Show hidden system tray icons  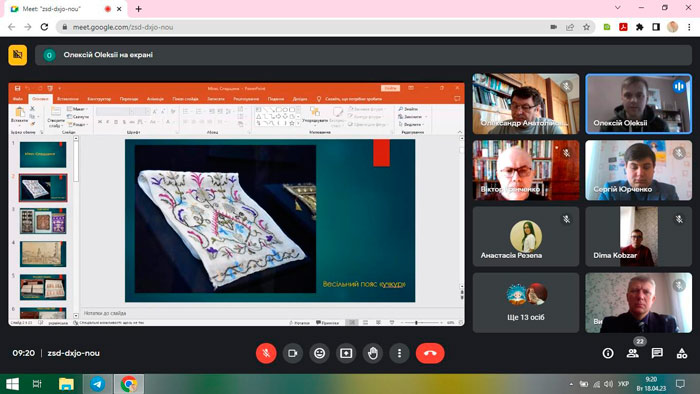click(571, 384)
